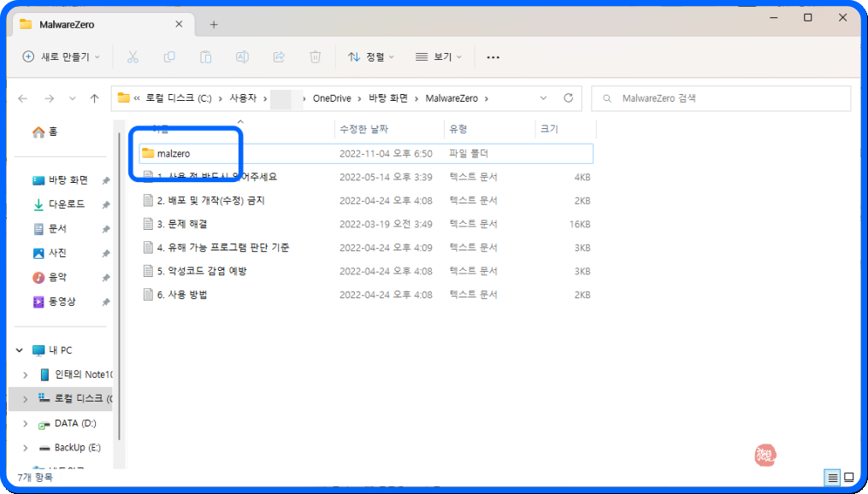Expand the DATA (D:) drive node
The image size is (868, 494).
coord(26,424)
